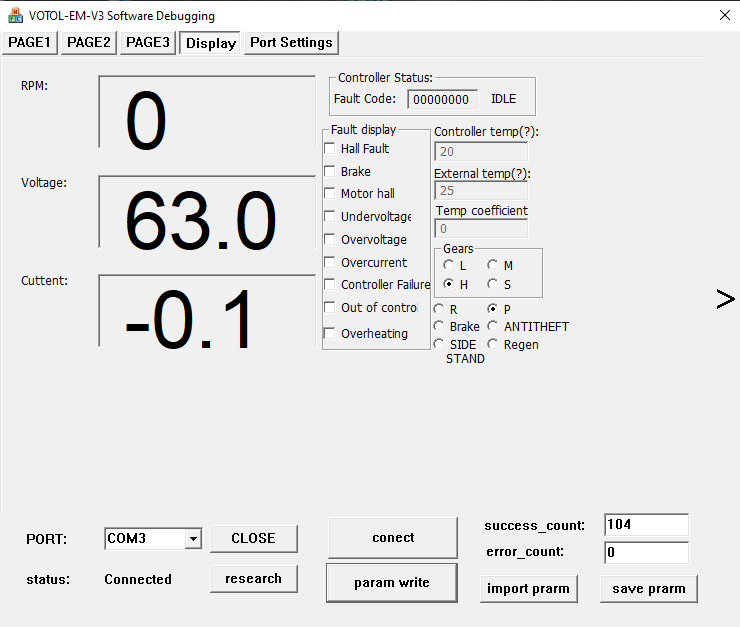Viewport: 740px width, 627px height.
Task: Close the VOTOL Software Debugging window
Action: (x=724, y=15)
